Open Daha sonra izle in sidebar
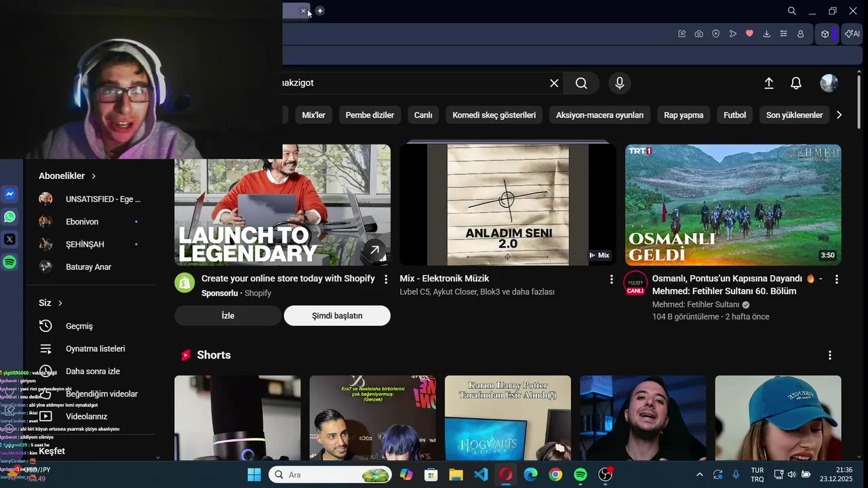The image size is (868, 488). (92, 371)
